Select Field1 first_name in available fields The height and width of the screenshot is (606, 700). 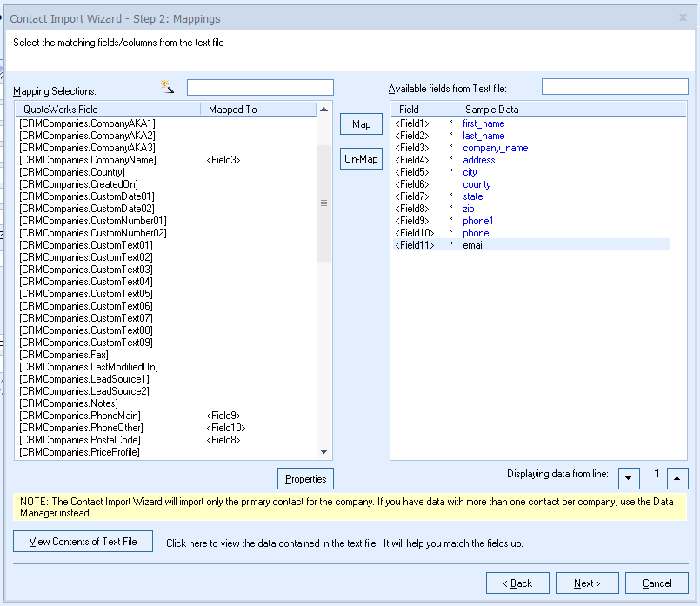[483, 123]
